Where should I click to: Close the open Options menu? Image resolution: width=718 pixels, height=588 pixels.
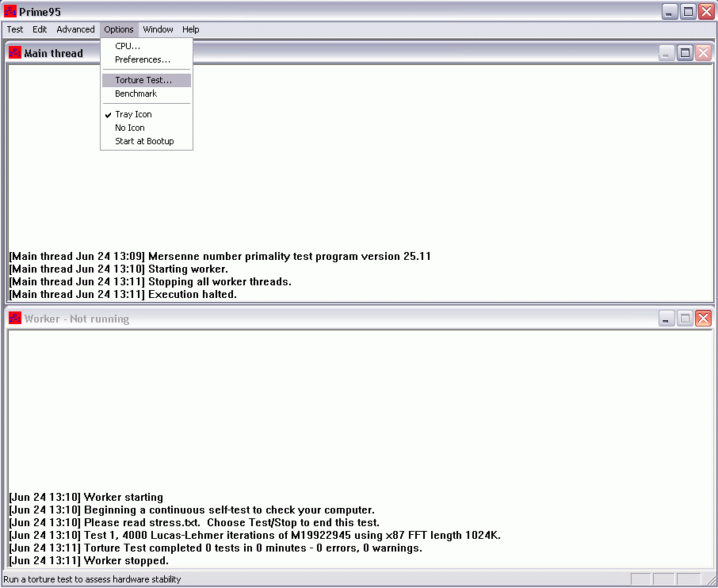coord(119,29)
